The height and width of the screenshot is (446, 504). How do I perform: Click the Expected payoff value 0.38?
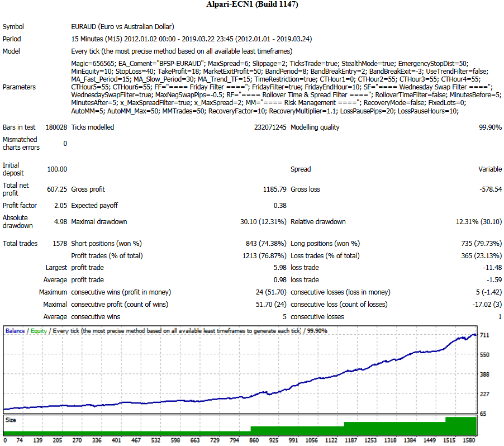pos(280,206)
